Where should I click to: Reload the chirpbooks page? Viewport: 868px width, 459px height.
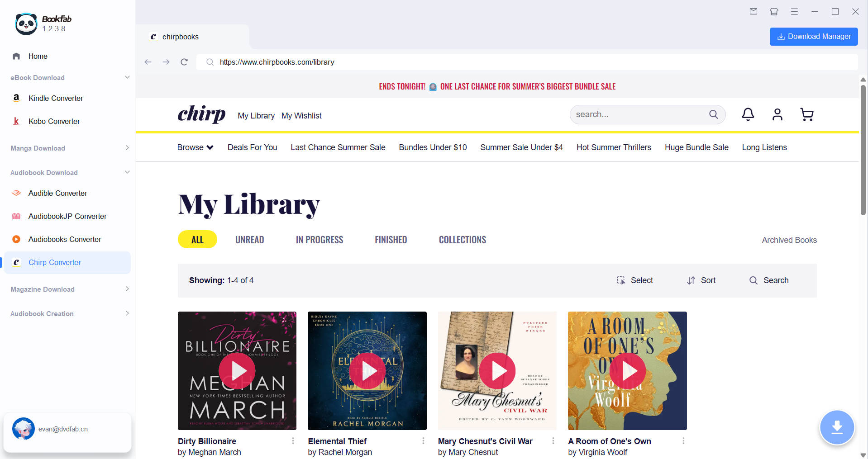184,62
